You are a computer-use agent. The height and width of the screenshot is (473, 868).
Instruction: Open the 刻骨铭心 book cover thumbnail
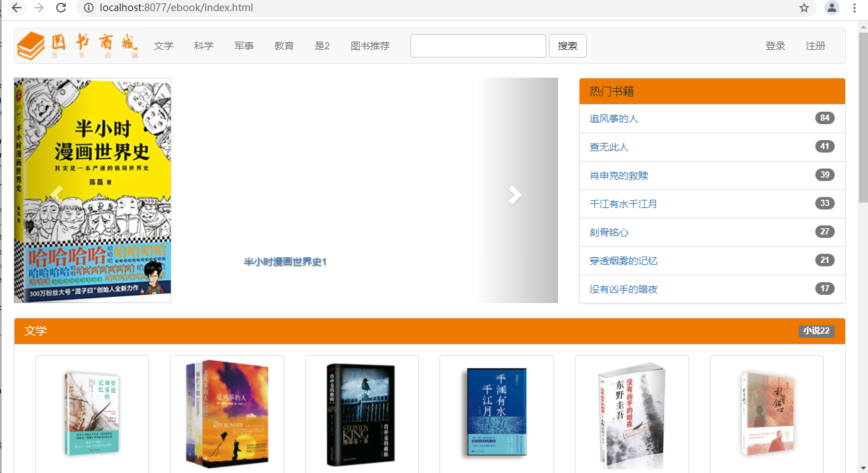pos(767,414)
